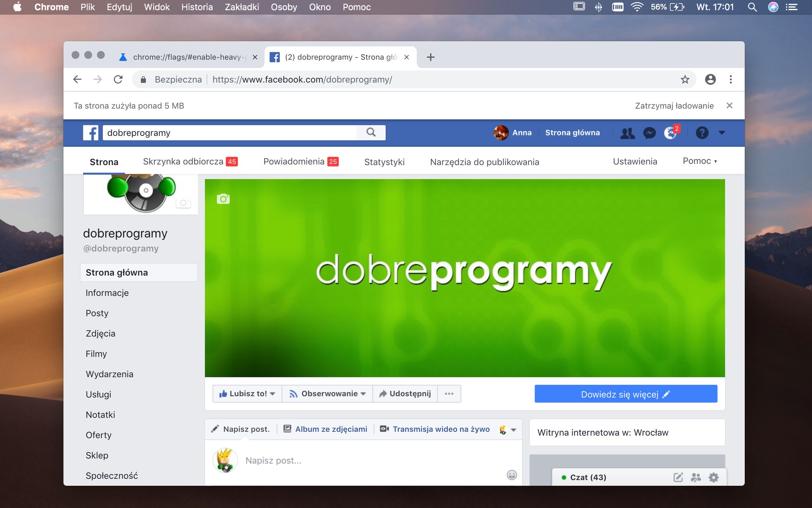This screenshot has height=508, width=812.
Task: Open the Zakładki menu in menu bar
Action: (242, 7)
